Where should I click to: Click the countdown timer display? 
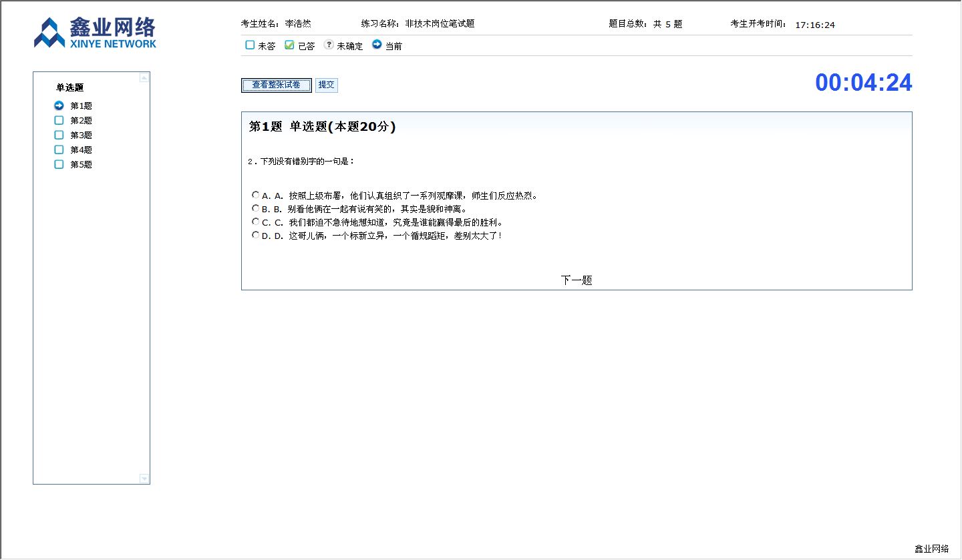tap(863, 83)
